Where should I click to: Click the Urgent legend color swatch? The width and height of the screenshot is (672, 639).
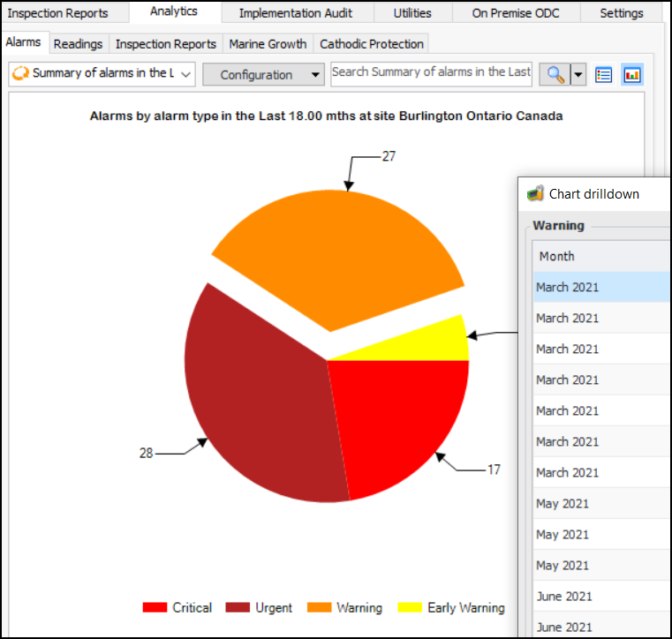point(238,607)
